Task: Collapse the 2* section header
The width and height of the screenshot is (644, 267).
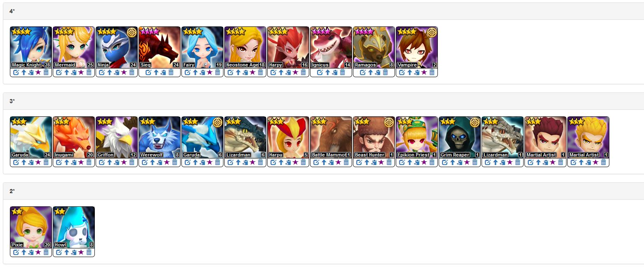Action: pos(324,191)
